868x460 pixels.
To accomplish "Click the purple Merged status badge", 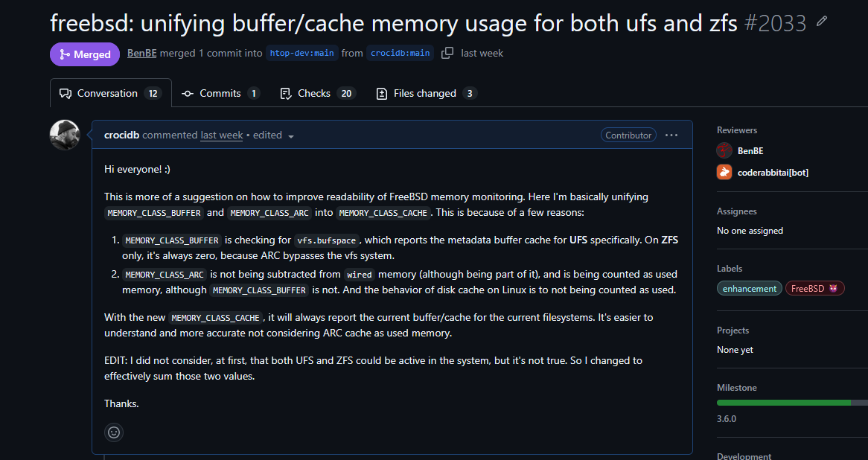I will tap(85, 54).
